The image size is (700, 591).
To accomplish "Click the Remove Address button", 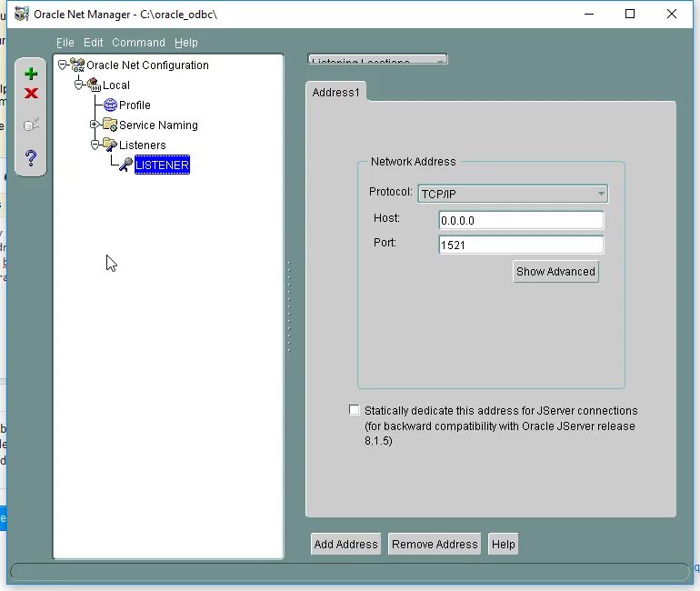I will [435, 544].
